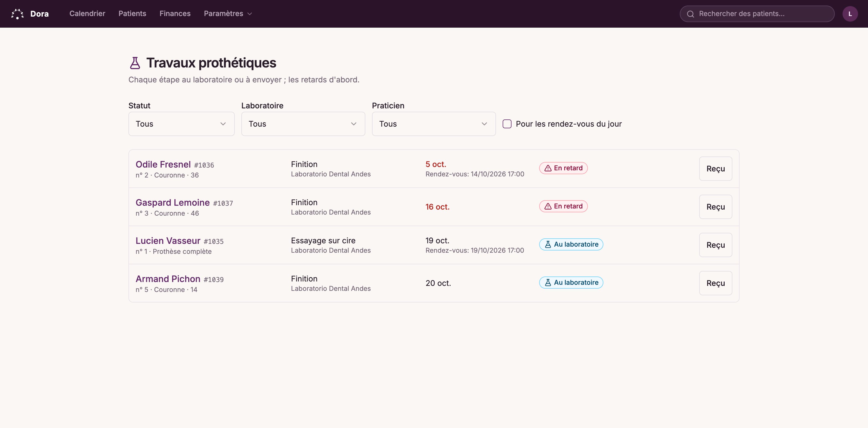This screenshot has height=428, width=868.
Task: Open the user avatar L
Action: coord(850,14)
